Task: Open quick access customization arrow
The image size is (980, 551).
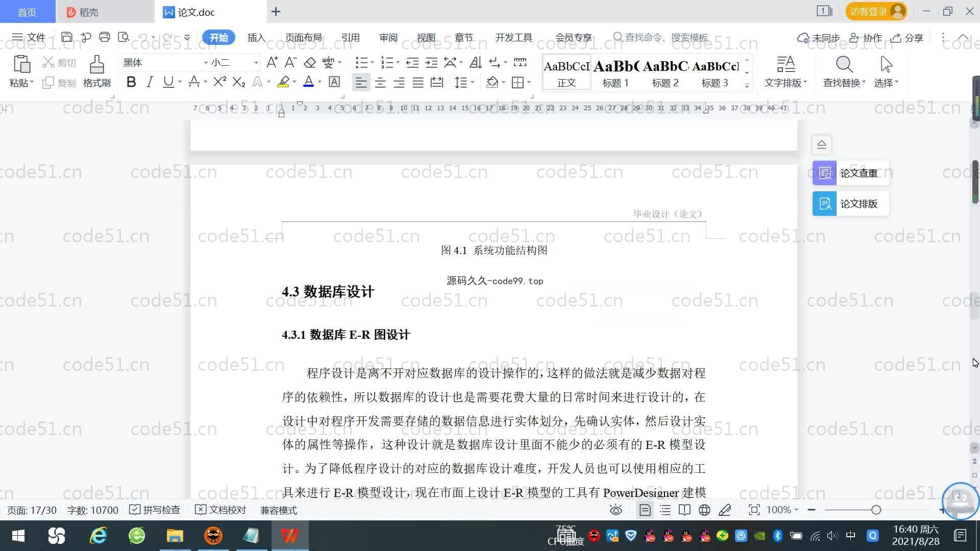Action: (x=187, y=37)
